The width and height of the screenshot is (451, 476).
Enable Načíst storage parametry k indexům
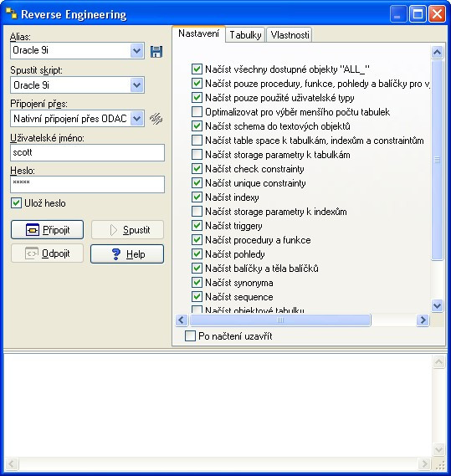tap(197, 212)
